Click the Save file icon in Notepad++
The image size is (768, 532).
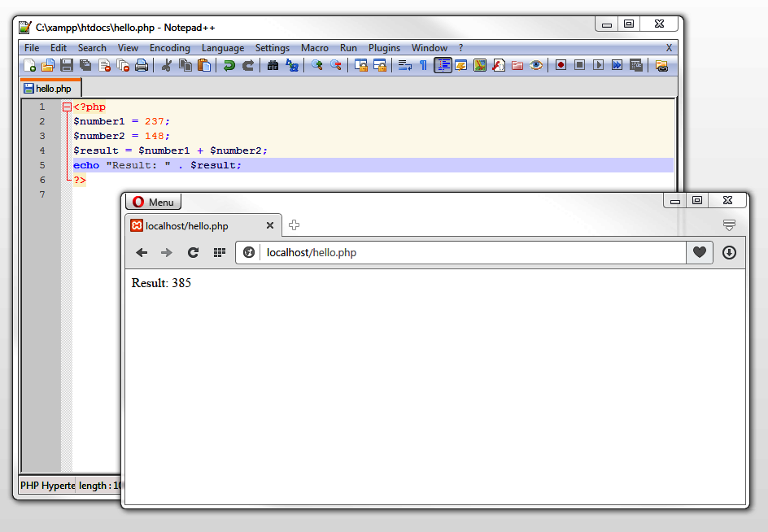coord(67,65)
